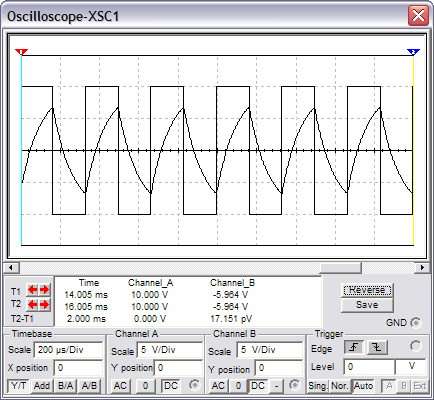Viewport: 434px width, 400px height.
Task: Select trigger source Ext
Action: [420, 386]
